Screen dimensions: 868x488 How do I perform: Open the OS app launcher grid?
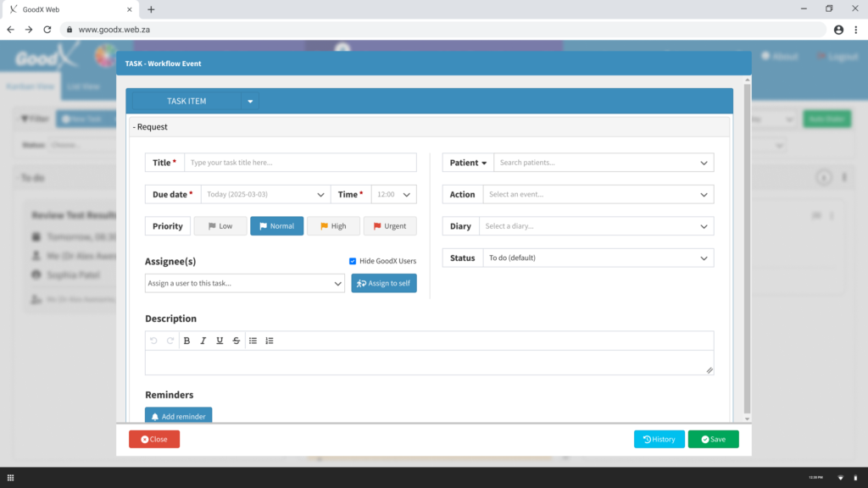pos(10,478)
